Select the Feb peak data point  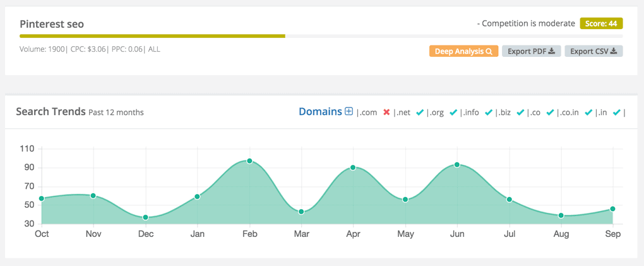point(249,160)
